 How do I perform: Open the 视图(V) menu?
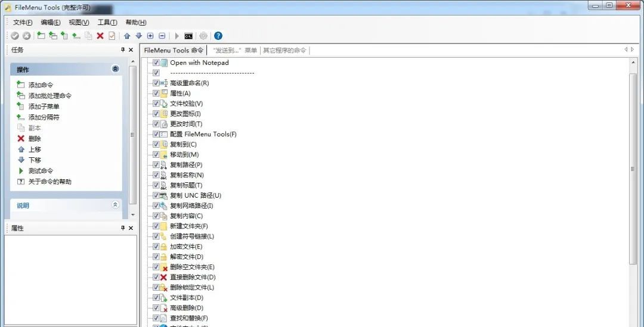click(79, 23)
